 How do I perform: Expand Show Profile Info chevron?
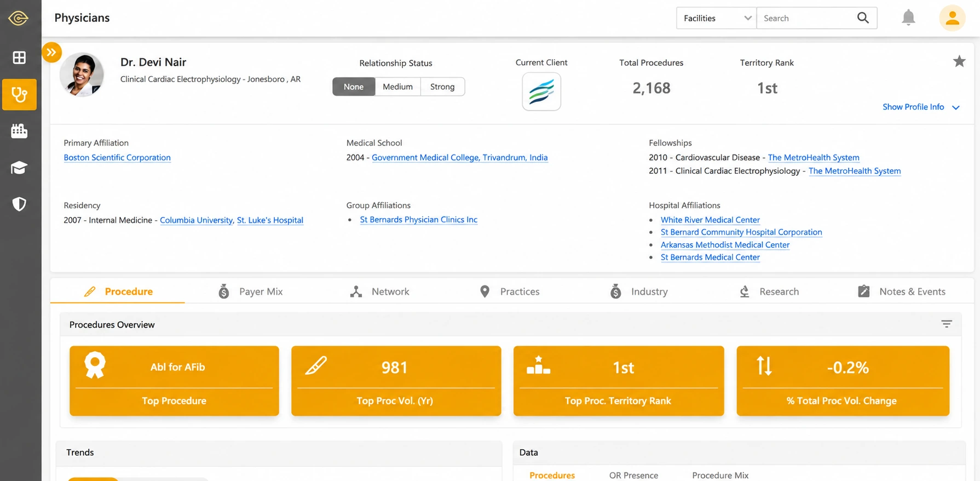pyautogui.click(x=956, y=107)
